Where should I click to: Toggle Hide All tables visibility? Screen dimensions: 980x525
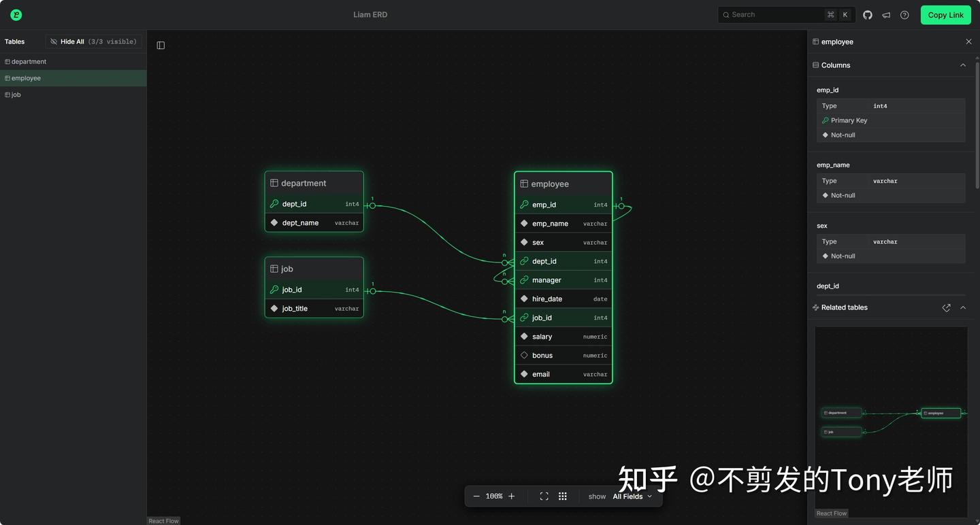click(93, 41)
